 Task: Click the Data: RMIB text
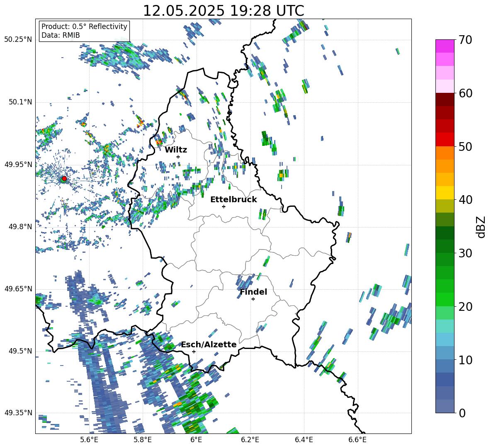pos(61,35)
